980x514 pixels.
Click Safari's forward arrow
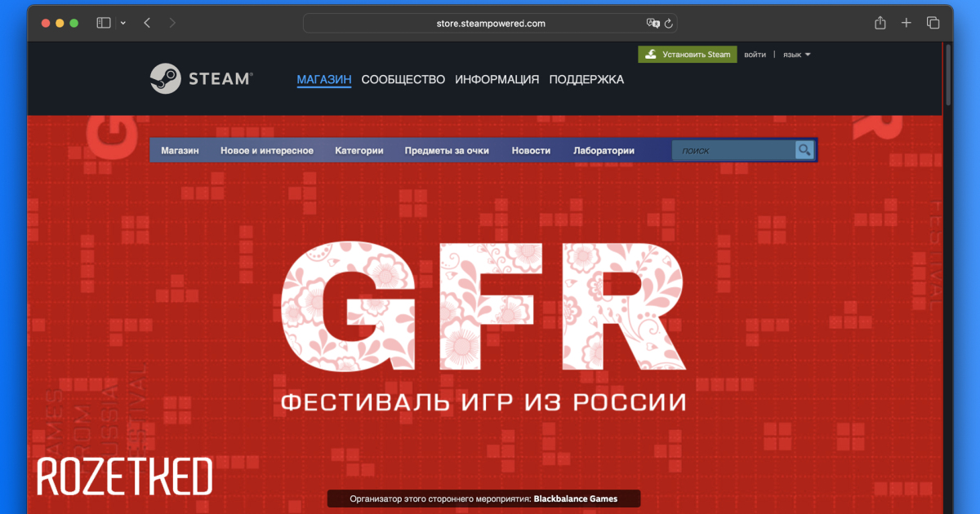click(x=172, y=23)
